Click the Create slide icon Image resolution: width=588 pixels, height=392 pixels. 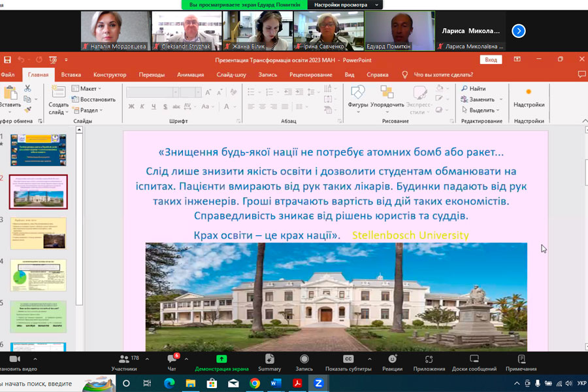(x=58, y=92)
